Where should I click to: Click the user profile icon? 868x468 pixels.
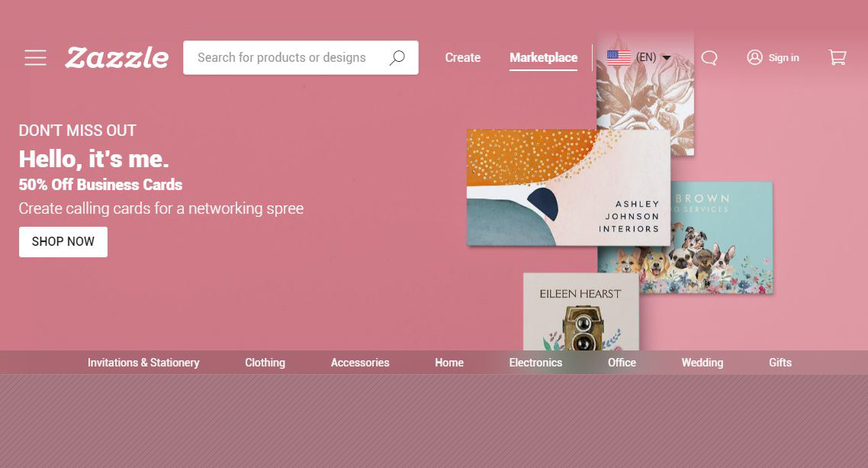point(754,57)
